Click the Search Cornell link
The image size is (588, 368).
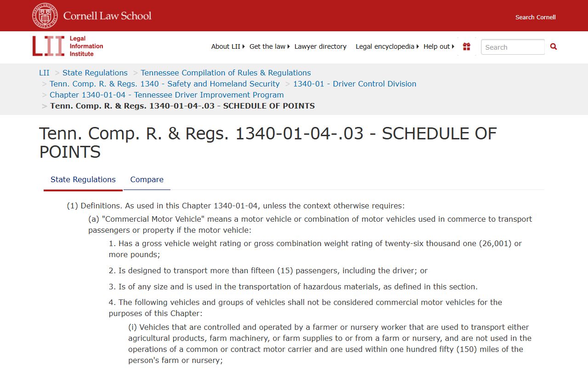535,17
